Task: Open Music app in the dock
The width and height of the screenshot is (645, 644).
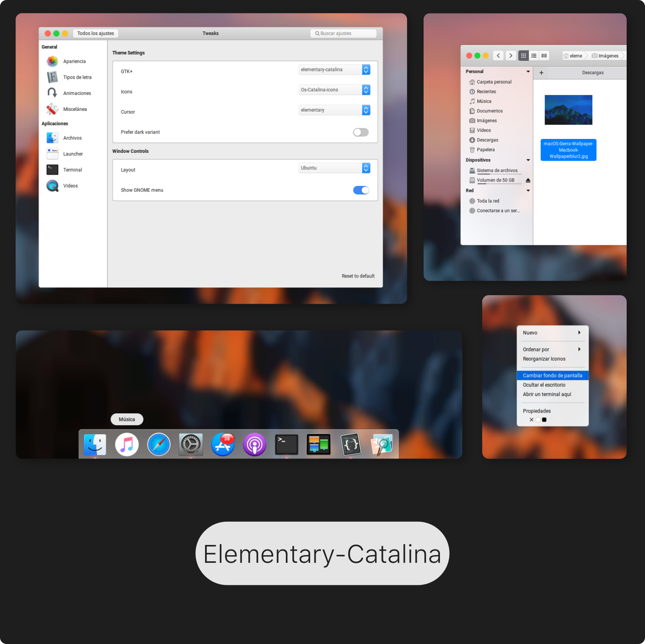Action: (127, 444)
